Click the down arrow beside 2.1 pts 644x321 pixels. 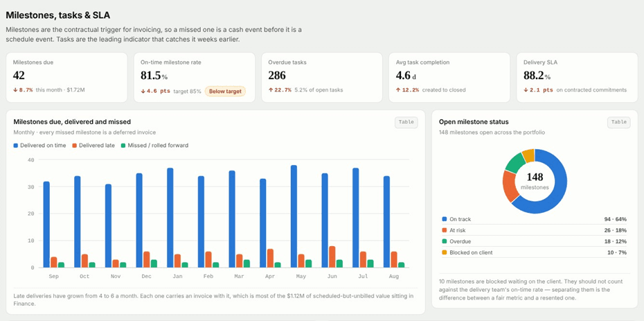pyautogui.click(x=526, y=90)
